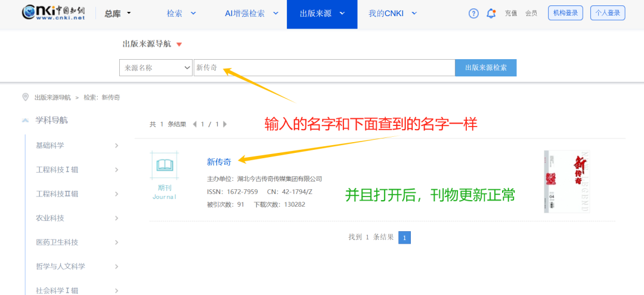Expand the 工程科技Ⅱ辑 category
644x295 pixels.
(77, 194)
